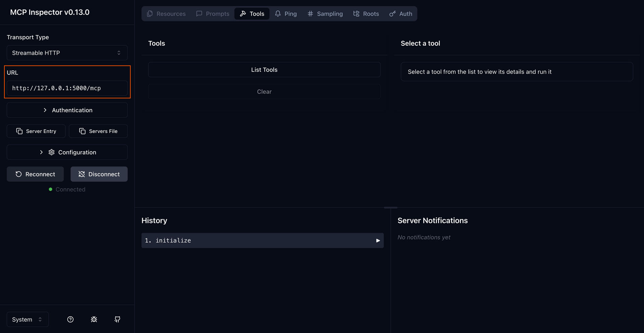Click the Sampling hash icon

[x=310, y=13]
